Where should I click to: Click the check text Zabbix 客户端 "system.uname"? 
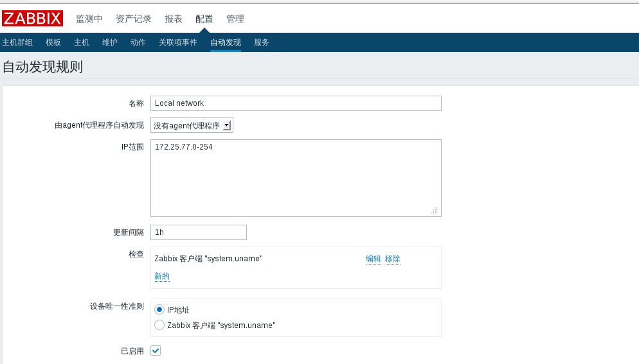pos(208,259)
